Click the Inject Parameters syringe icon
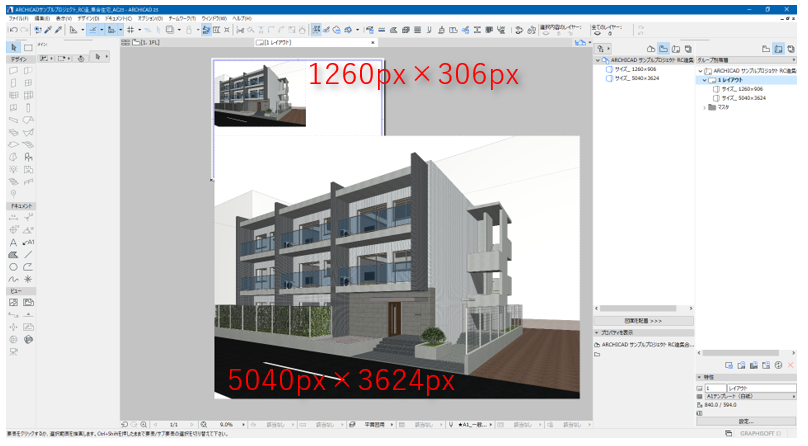 coord(59,30)
